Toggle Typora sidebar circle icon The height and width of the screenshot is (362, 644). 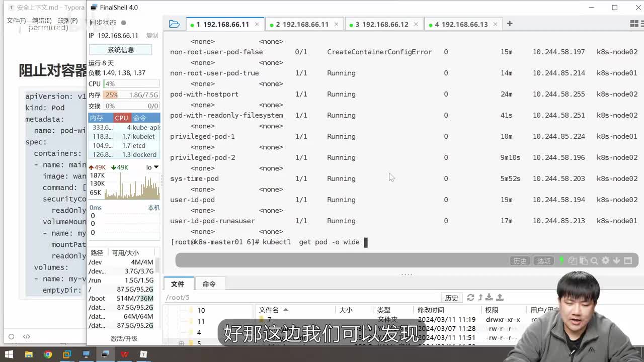(x=11, y=336)
